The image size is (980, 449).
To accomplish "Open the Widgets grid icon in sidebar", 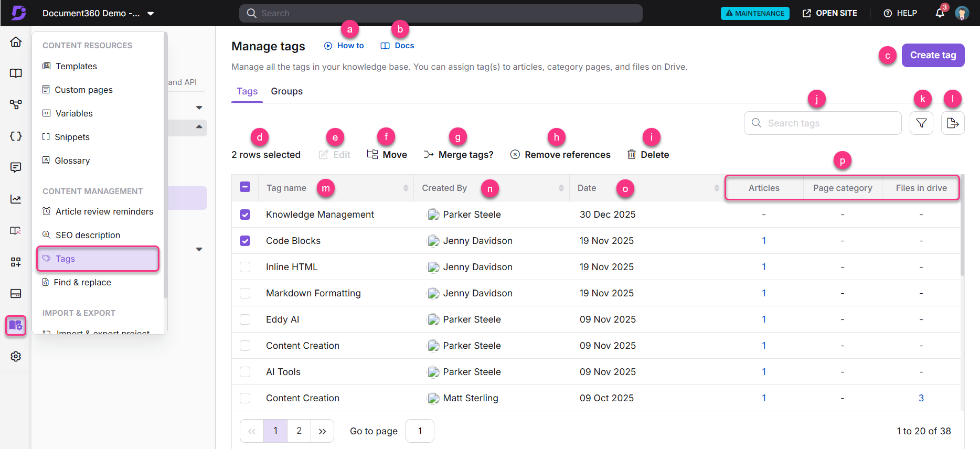I will 16,262.
